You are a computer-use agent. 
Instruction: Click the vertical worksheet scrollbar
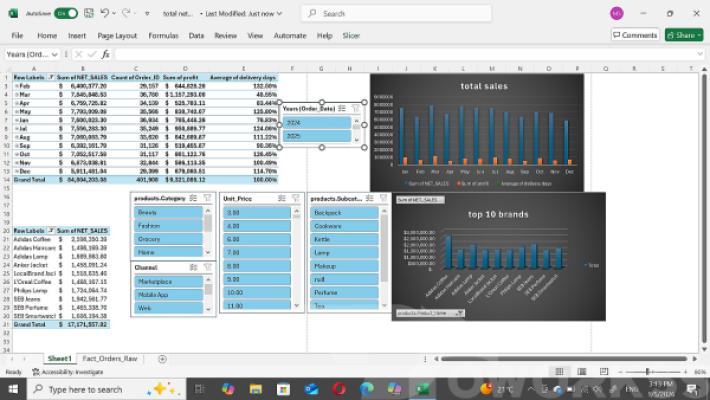point(704,208)
